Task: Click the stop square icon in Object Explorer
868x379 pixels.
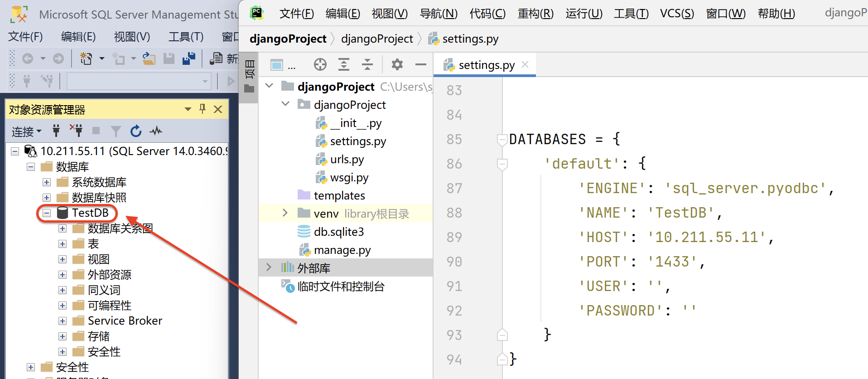Action: (96, 131)
